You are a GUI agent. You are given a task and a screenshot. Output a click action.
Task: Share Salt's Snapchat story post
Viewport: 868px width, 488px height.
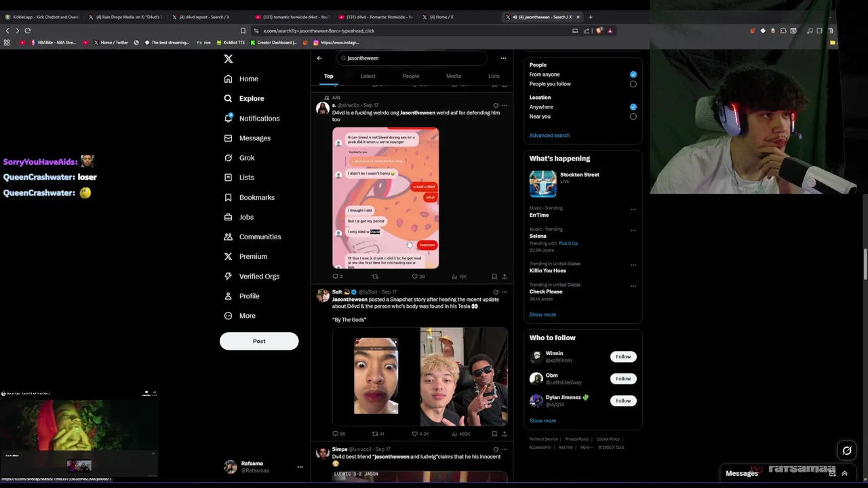click(504, 434)
